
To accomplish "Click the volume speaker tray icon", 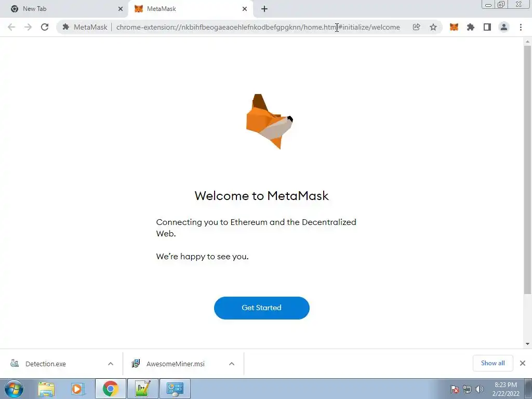I will (x=479, y=389).
